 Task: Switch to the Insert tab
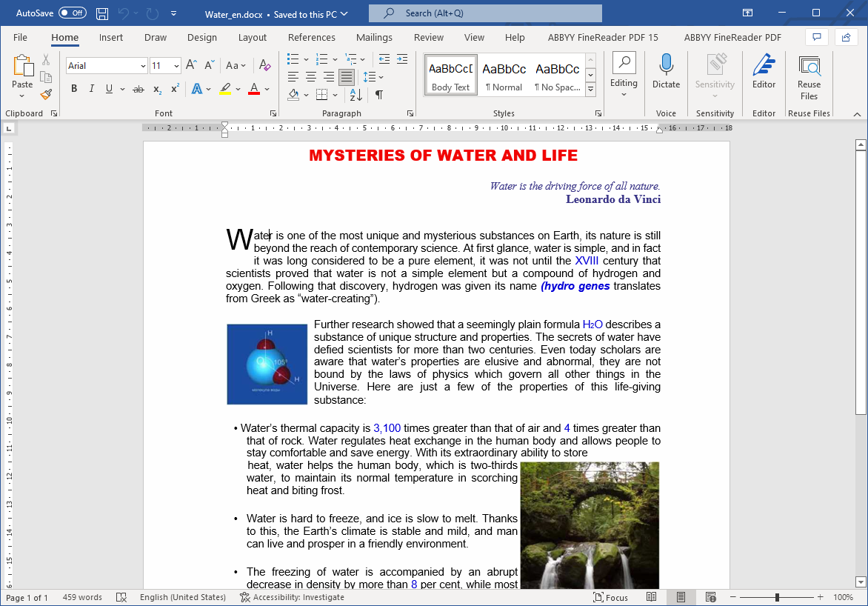click(x=110, y=37)
